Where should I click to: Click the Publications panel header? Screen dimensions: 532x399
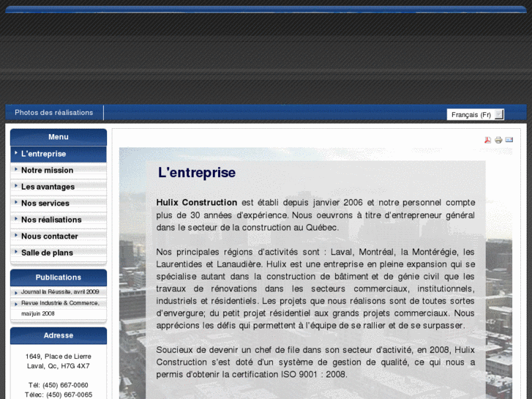click(59, 277)
